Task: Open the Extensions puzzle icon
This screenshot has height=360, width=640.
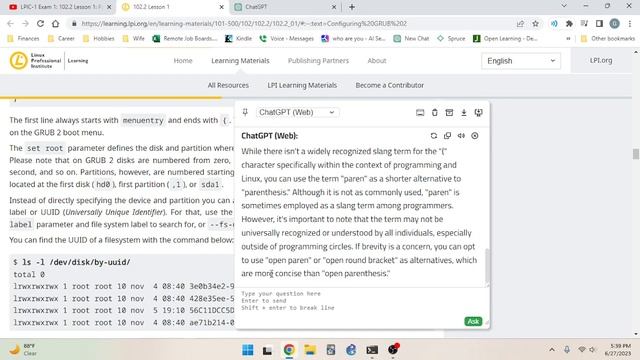Action: pos(569,24)
